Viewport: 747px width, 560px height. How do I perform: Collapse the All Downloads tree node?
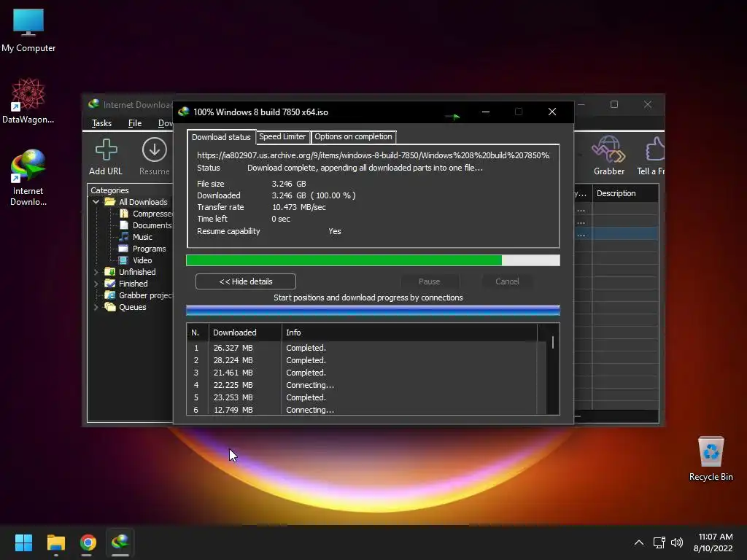(96, 202)
